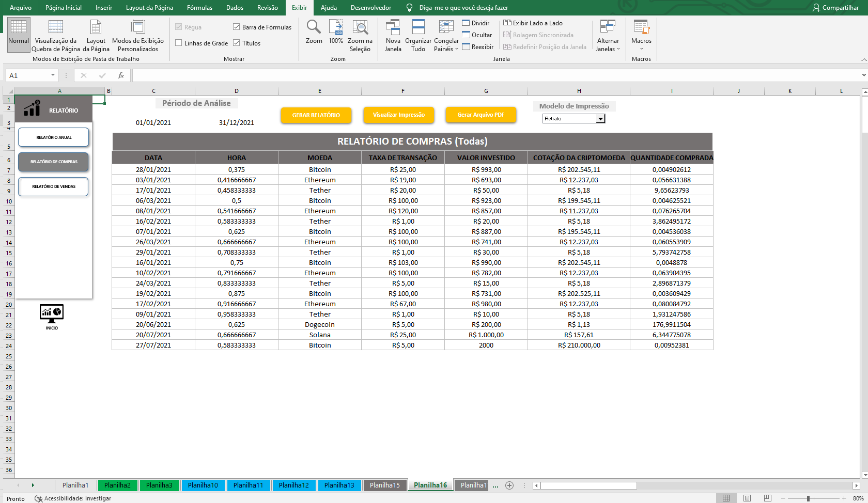Click the Zoom magnifier icon

314,26
